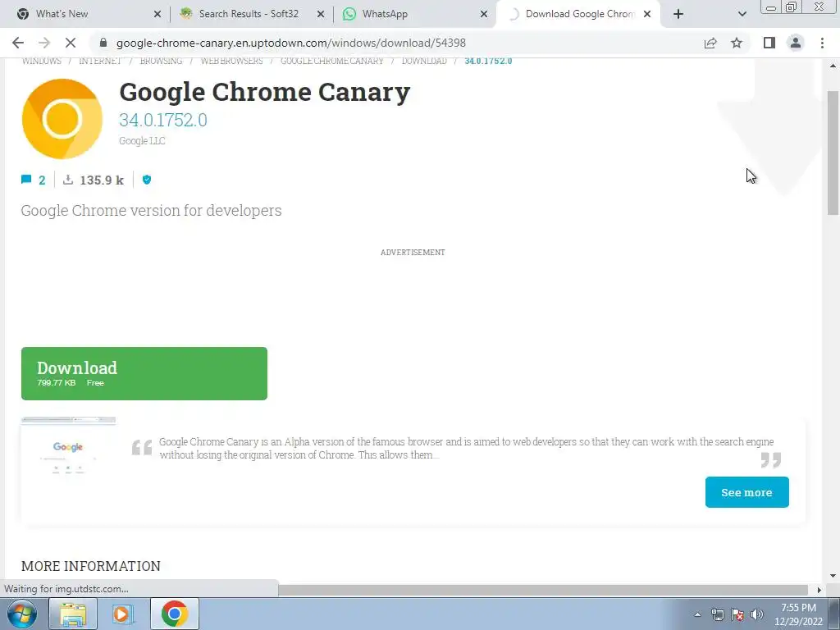Click the Google Chrome Canary logo

[62, 119]
